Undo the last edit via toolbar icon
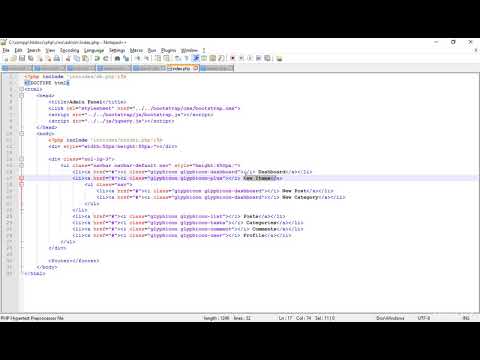The width and height of the screenshot is (480, 360). [97, 58]
